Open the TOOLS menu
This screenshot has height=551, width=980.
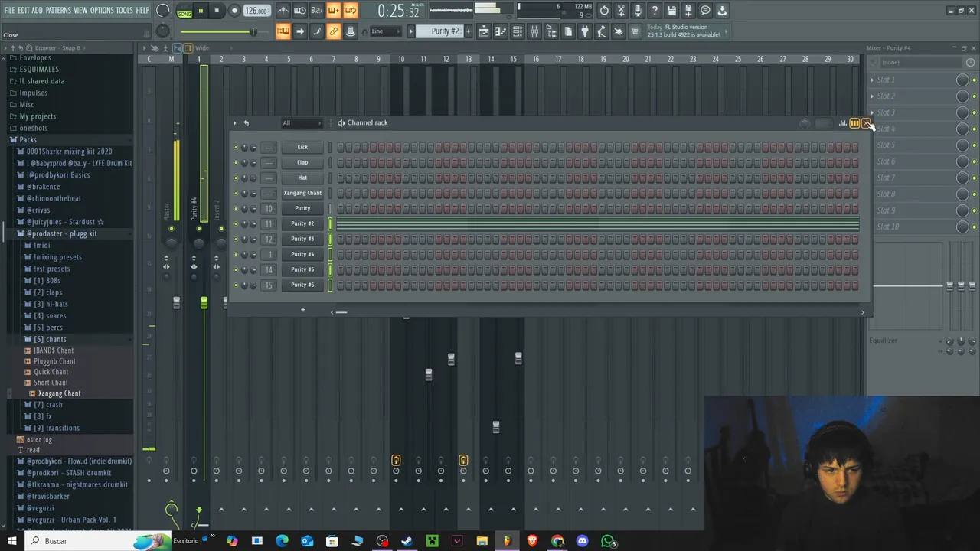pos(125,11)
